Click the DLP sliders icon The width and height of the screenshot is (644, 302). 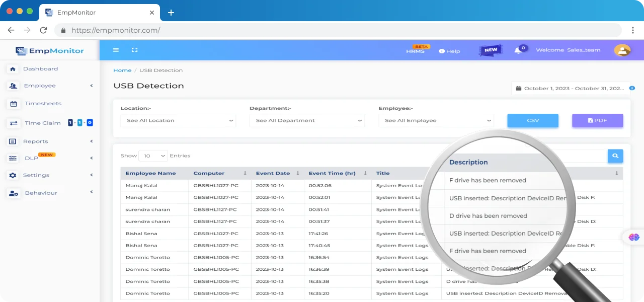(13, 158)
